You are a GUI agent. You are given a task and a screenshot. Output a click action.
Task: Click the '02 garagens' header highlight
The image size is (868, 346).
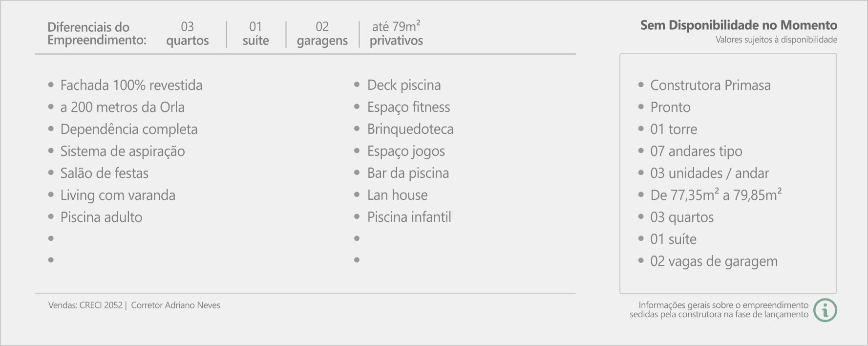coord(322,34)
